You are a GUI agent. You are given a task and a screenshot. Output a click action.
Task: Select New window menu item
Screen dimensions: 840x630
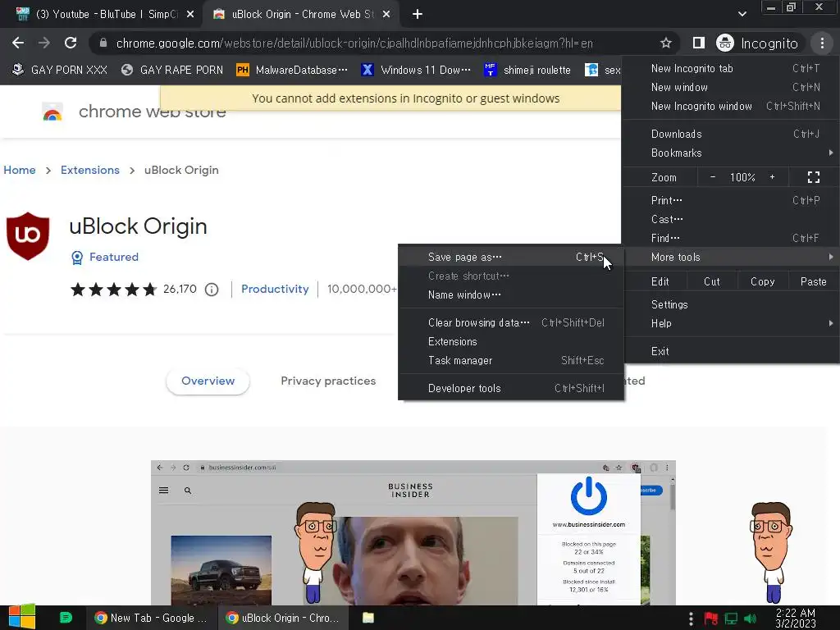click(x=731, y=87)
